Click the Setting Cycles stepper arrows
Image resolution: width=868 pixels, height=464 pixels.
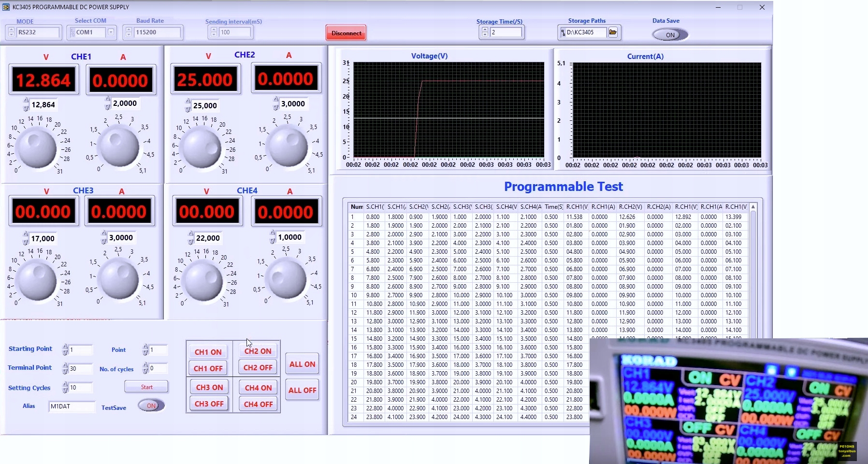[x=65, y=387]
